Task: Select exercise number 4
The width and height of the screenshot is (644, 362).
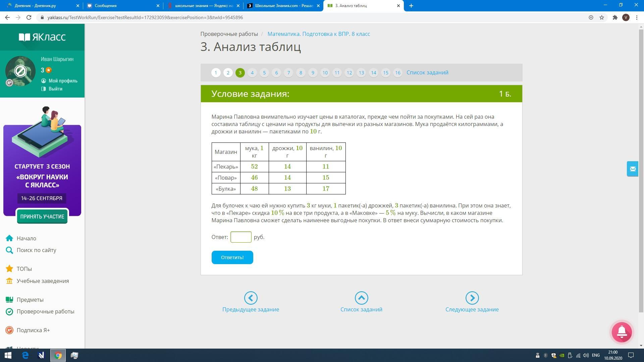Action: [x=252, y=73]
